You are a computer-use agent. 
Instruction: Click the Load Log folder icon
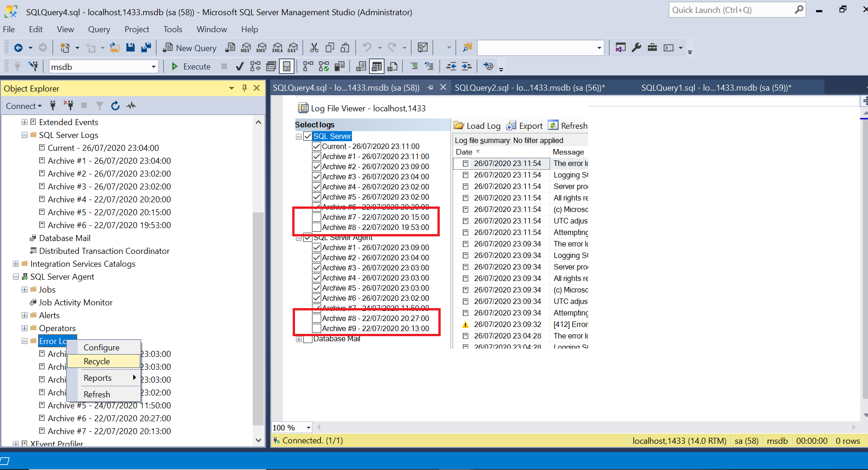click(459, 126)
